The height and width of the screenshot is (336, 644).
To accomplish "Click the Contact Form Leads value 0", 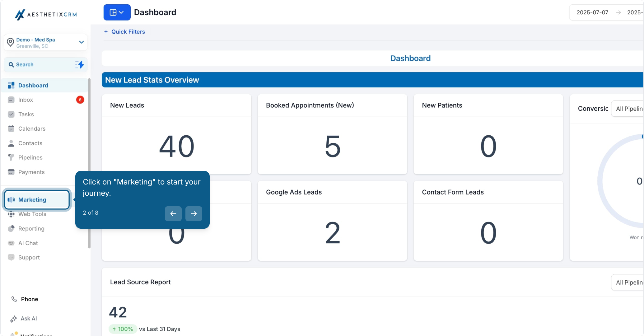I will click(x=488, y=233).
